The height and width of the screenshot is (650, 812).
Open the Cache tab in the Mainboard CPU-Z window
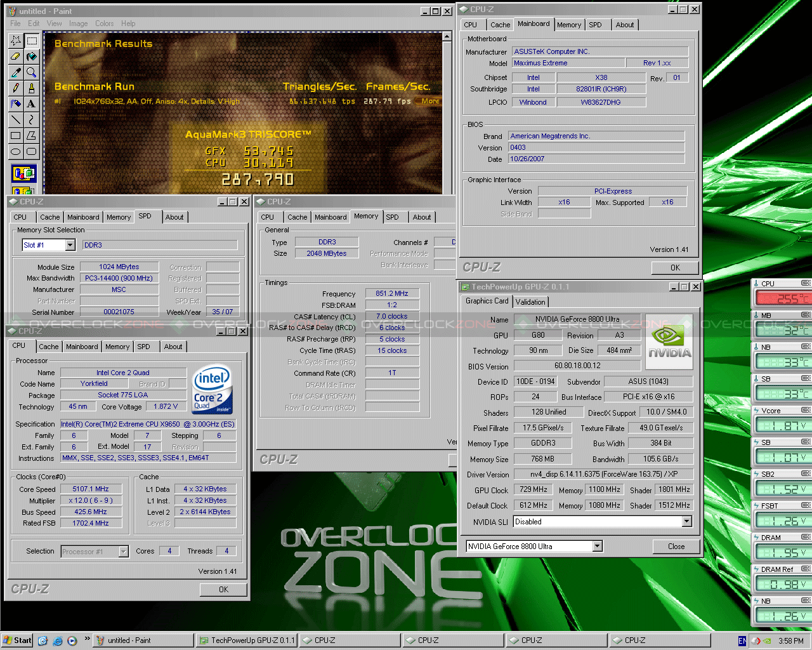tap(500, 25)
